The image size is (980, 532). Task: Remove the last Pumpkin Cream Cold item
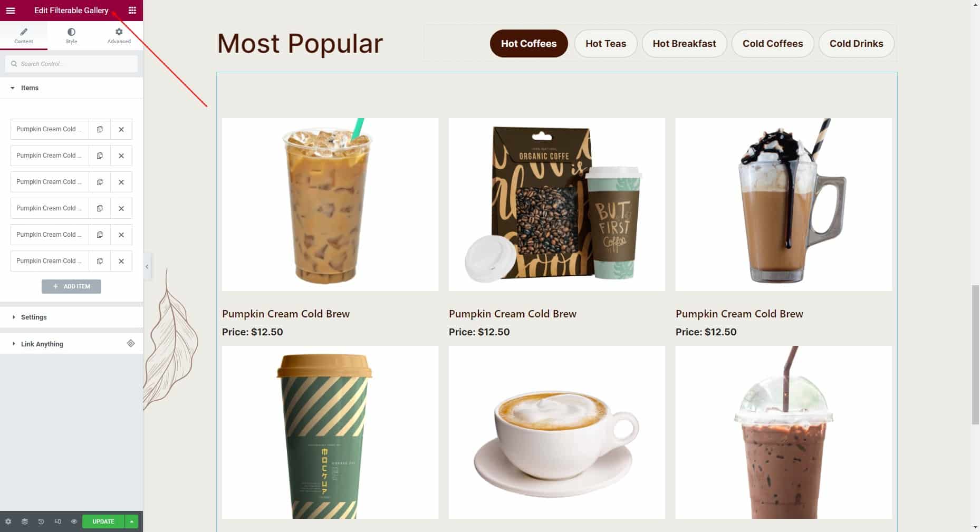[x=121, y=261]
